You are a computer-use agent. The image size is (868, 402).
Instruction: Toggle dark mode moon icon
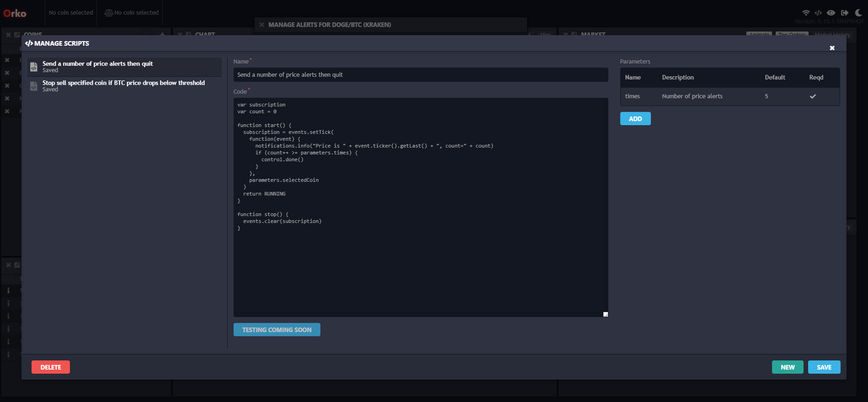point(858,13)
